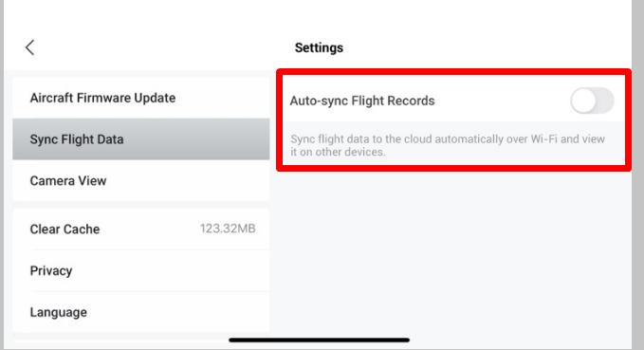
Task: Tap the words "it on other devices"
Action: pos(338,152)
